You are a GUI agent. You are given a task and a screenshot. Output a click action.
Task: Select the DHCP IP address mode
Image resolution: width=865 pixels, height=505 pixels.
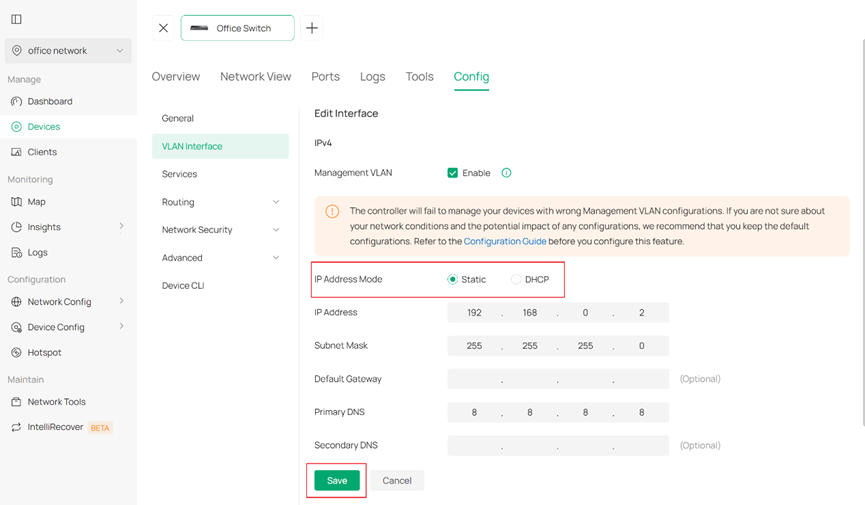516,279
